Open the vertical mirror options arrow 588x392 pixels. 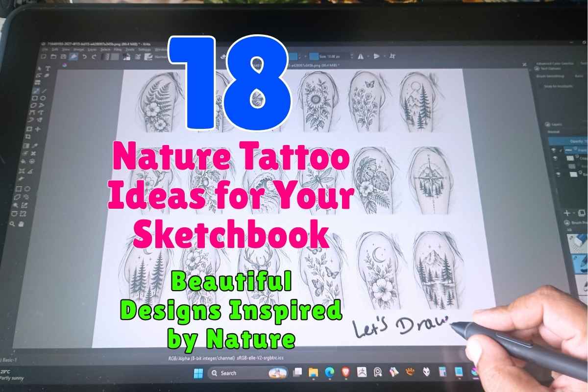coord(385,56)
